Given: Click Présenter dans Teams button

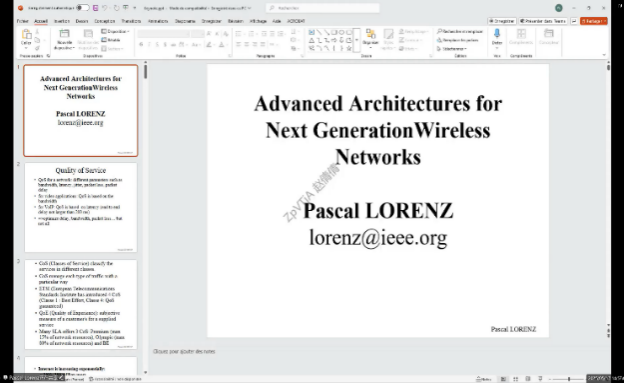Looking at the screenshot, I should 543,21.
